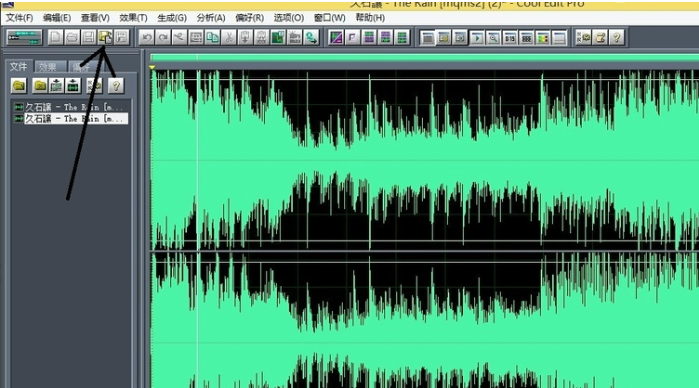The width and height of the screenshot is (699, 388).
Task: Click the colored Level meters toolbar icon
Action: pos(543,38)
